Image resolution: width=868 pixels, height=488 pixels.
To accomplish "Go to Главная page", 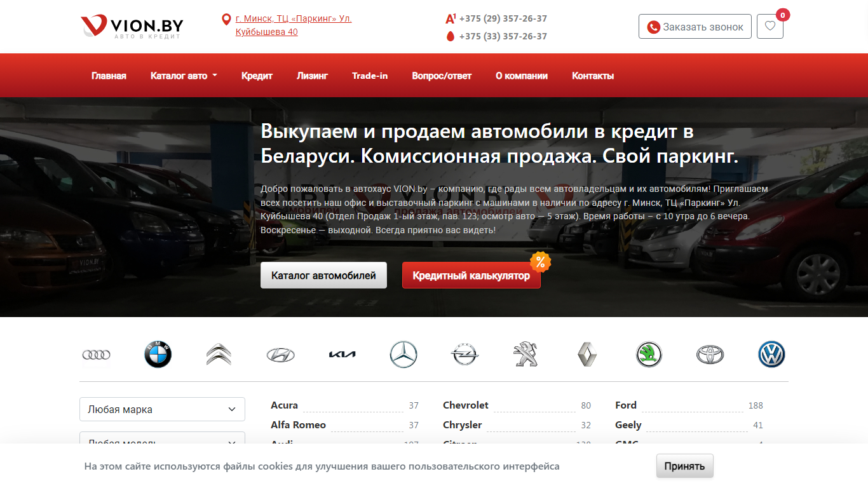I will click(x=109, y=76).
